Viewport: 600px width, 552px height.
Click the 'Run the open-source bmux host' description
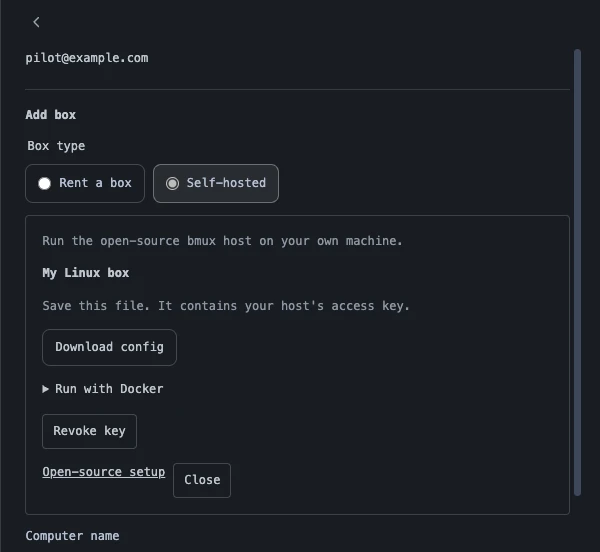coord(222,241)
